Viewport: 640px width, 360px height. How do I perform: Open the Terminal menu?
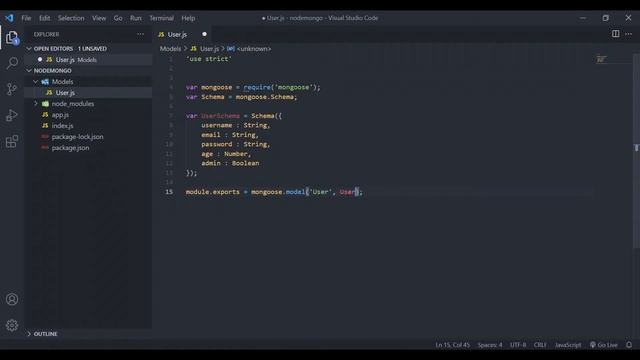(x=162, y=18)
